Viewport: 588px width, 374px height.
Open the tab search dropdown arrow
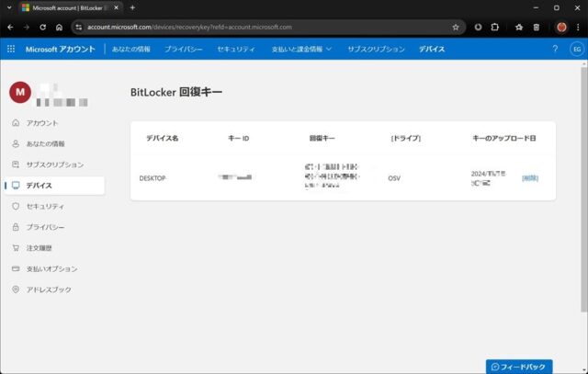(9, 7)
